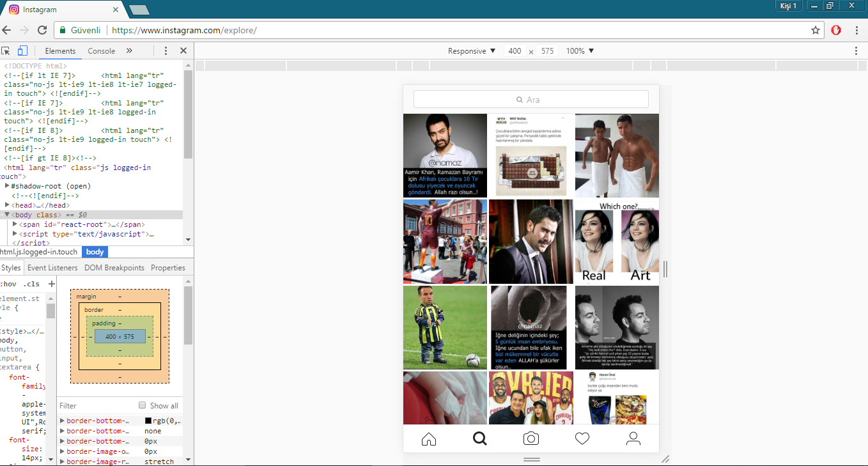Open a new browser tab
Viewport: 868px width, 466px height.
[x=139, y=10]
